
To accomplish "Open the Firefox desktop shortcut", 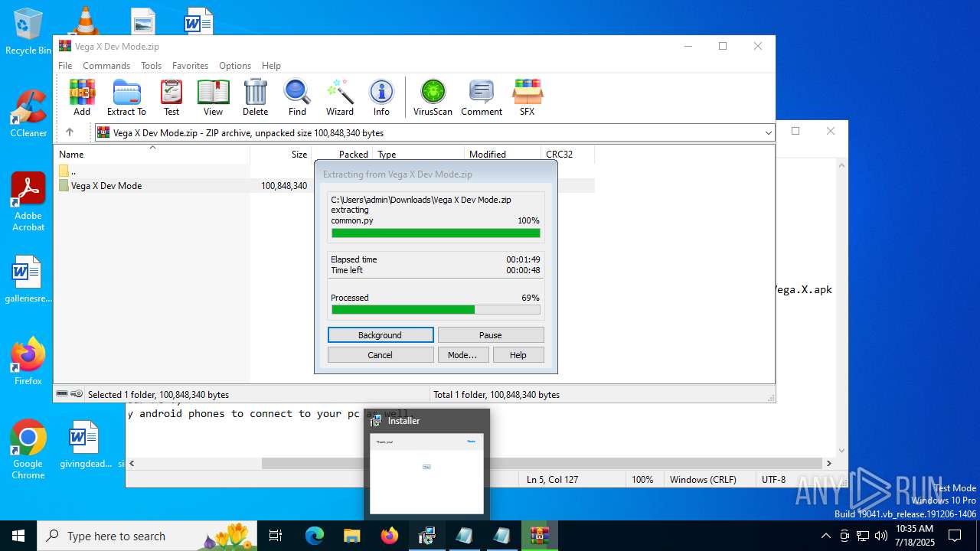I will (28, 361).
